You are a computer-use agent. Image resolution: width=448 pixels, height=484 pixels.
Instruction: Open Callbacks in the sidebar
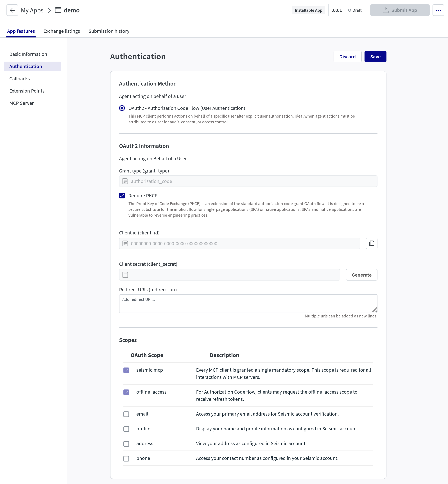click(x=20, y=79)
